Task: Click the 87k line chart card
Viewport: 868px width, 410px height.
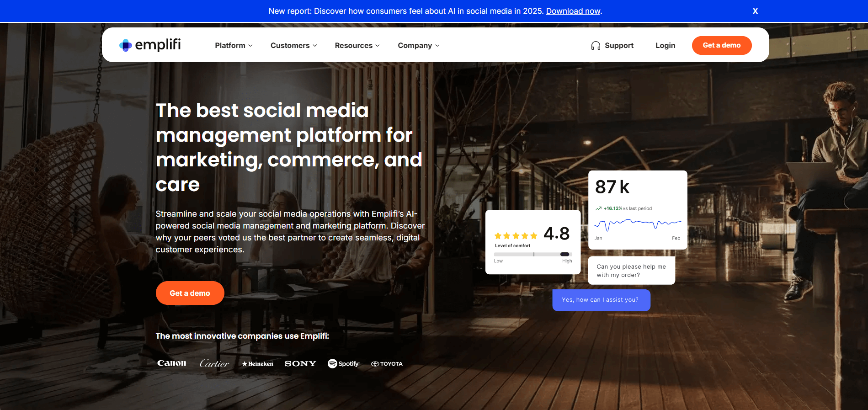Action: (637, 210)
